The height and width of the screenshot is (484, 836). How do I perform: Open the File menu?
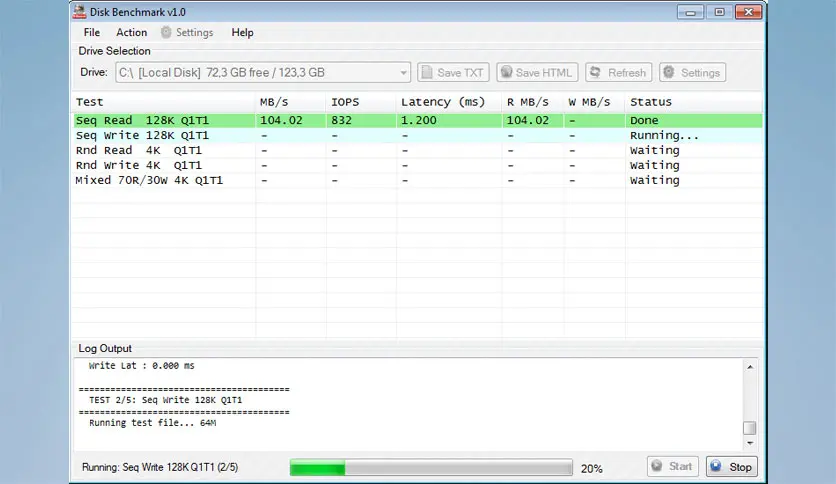point(92,33)
